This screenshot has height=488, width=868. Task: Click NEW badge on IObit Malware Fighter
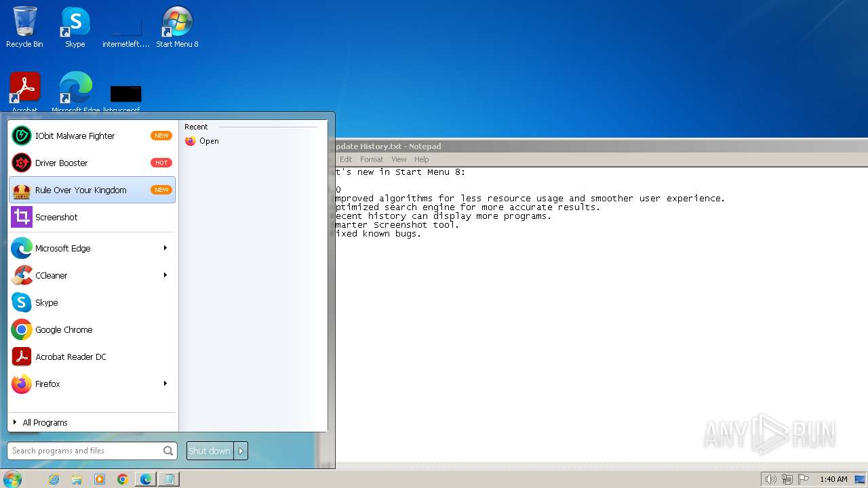click(x=161, y=136)
